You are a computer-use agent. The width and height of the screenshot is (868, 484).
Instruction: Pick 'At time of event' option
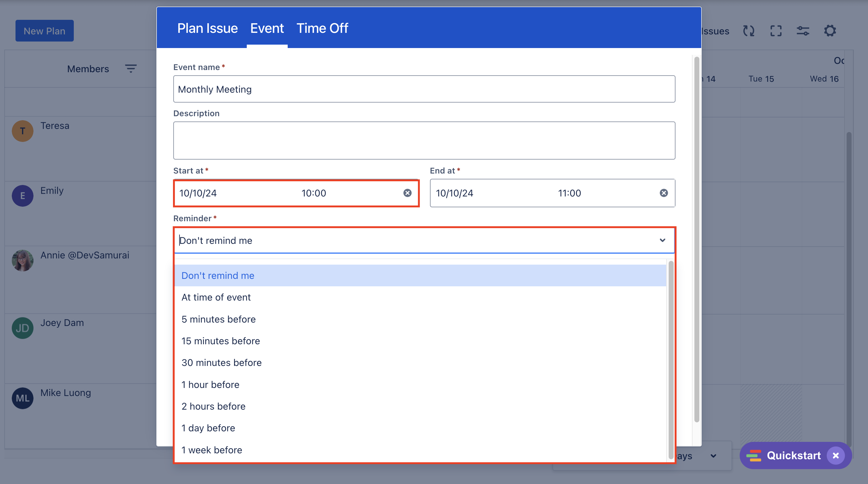point(216,297)
